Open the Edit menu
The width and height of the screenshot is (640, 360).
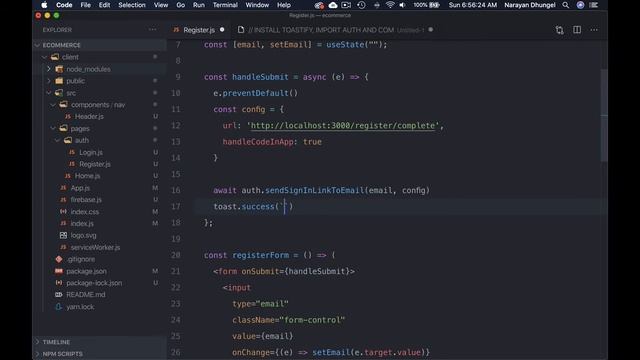click(104, 5)
